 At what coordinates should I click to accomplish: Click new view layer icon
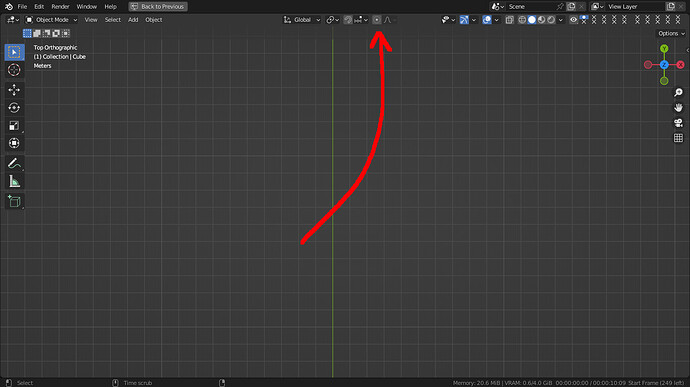(671, 7)
